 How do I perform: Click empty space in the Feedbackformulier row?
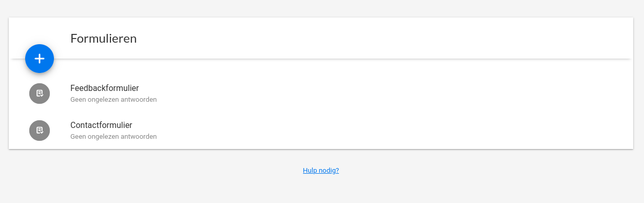pos(390,94)
